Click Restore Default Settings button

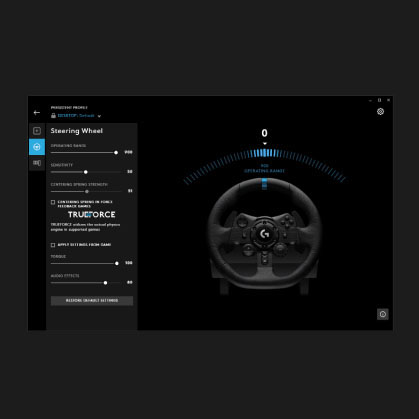(x=92, y=300)
